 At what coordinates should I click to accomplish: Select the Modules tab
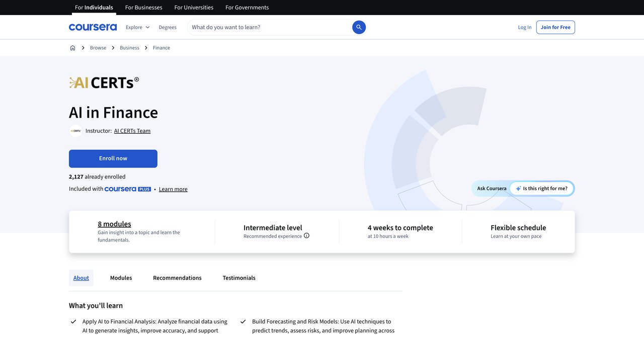(x=121, y=278)
